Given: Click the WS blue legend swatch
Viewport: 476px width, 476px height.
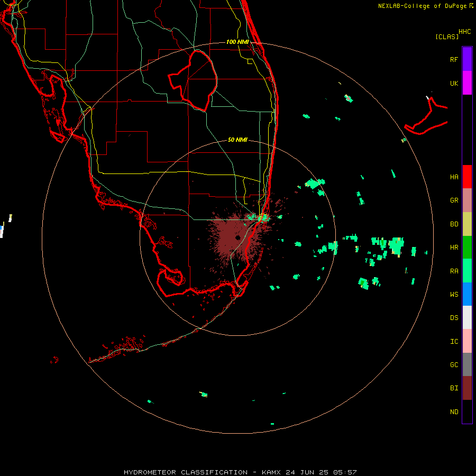Looking at the screenshot, I should (x=467, y=294).
